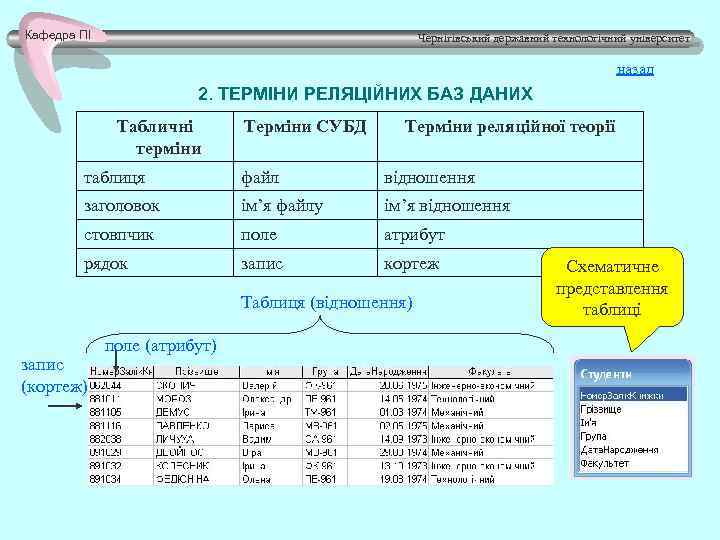
Task: Select the 'Група' field in Студенти box
Action: point(593,436)
